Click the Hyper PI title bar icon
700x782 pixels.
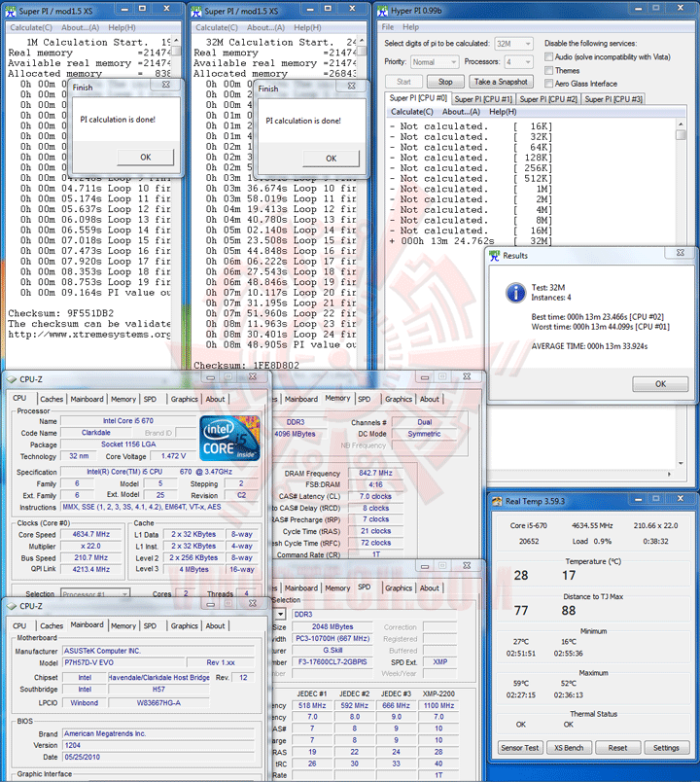coord(383,11)
